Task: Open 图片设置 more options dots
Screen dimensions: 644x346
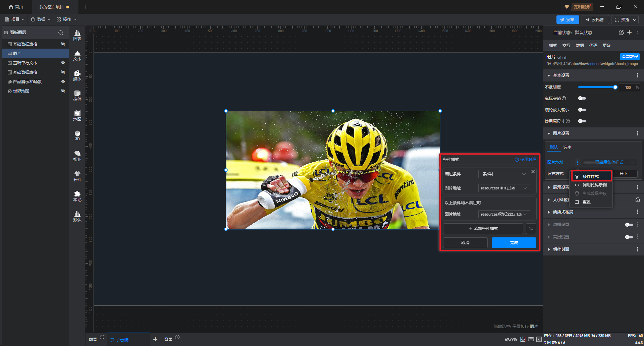Action: click(637, 133)
